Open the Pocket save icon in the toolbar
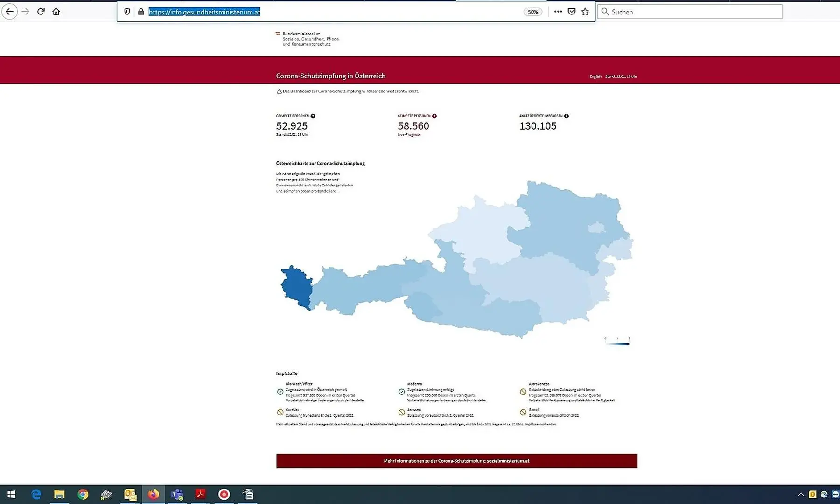The width and height of the screenshot is (840, 504). (571, 11)
